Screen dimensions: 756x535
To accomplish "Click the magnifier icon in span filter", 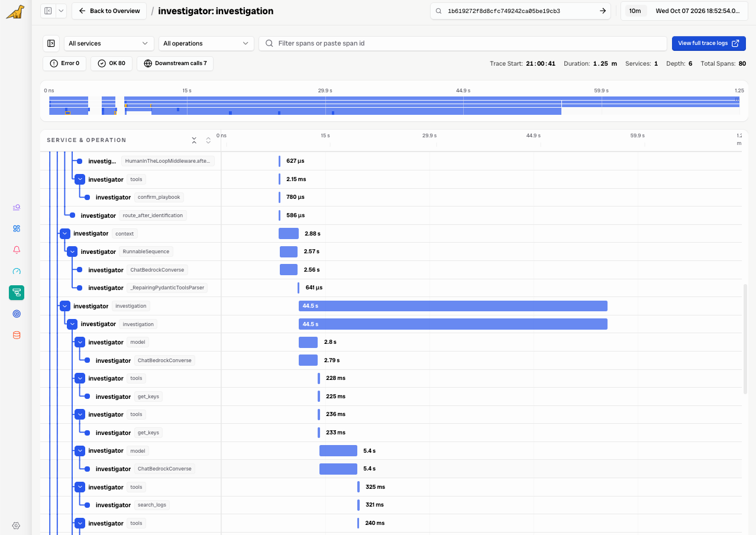I will pos(269,43).
